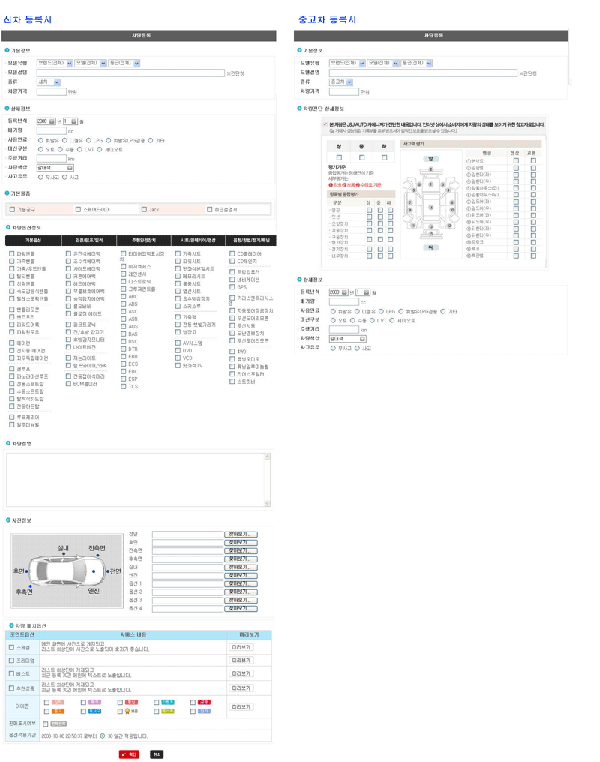Click the gray badge in the sold-display row

58,724
